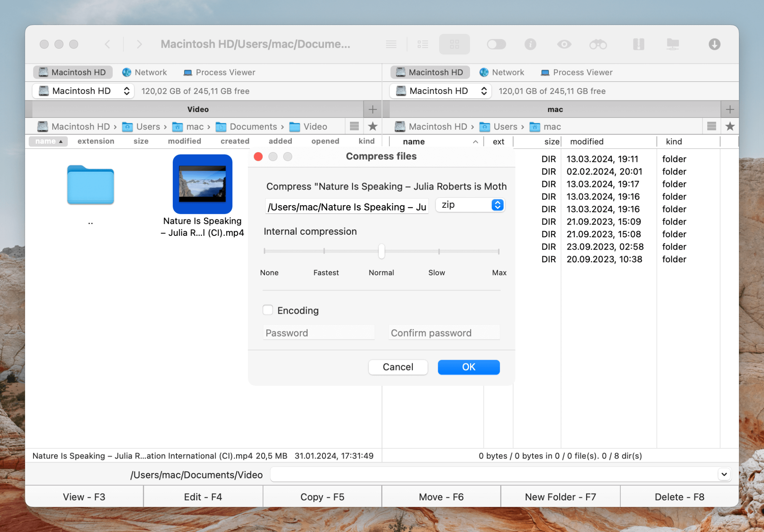Confirm compression with the OK button

point(468,367)
